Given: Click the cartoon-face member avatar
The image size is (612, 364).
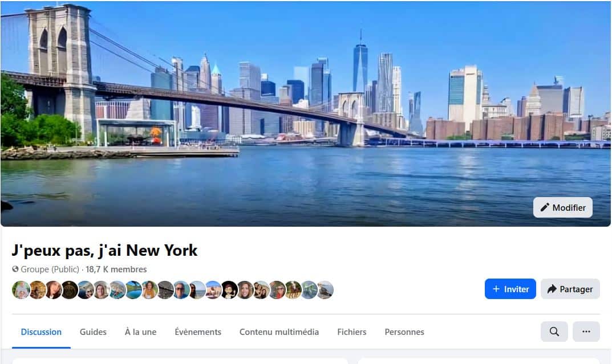Looking at the screenshot, I should tap(229, 290).
